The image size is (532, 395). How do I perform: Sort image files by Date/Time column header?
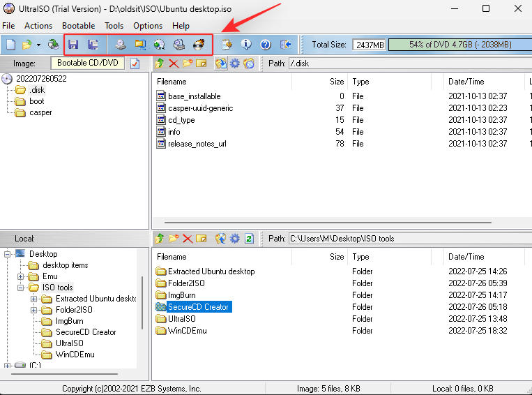(x=484, y=82)
